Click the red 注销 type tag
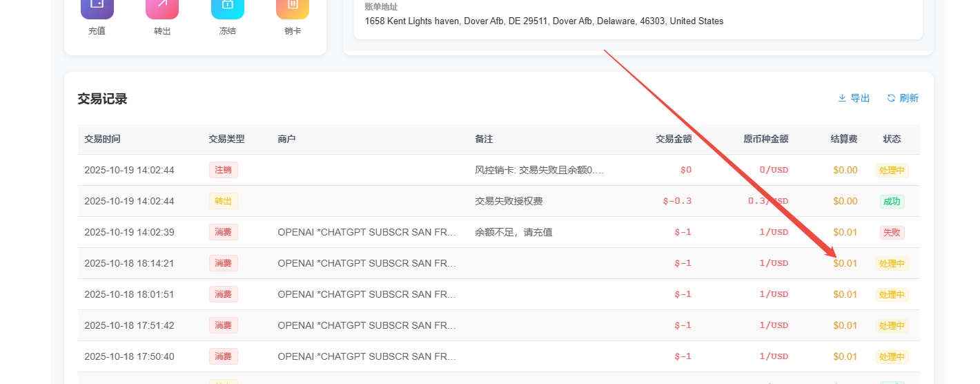Image resolution: width=980 pixels, height=384 pixels. 223,170
